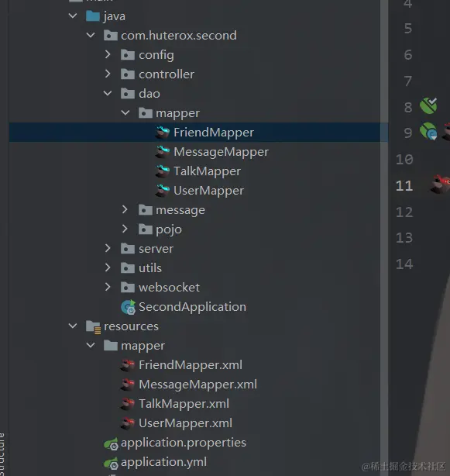The width and height of the screenshot is (450, 476).
Task: Collapse the mapper folder under resources
Action: point(91,345)
